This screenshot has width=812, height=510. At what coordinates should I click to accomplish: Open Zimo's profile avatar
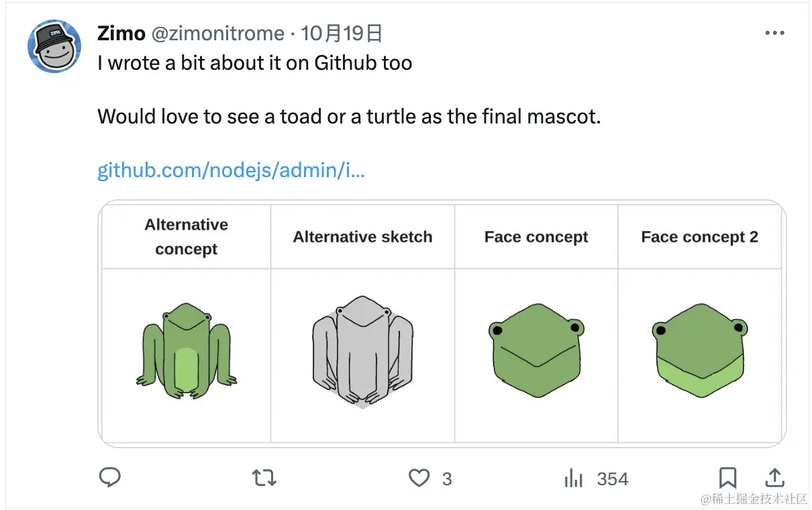pyautogui.click(x=54, y=46)
